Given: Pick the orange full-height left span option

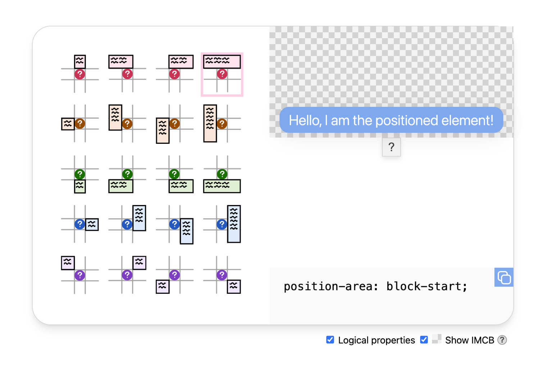Looking at the screenshot, I should pyautogui.click(x=222, y=124).
